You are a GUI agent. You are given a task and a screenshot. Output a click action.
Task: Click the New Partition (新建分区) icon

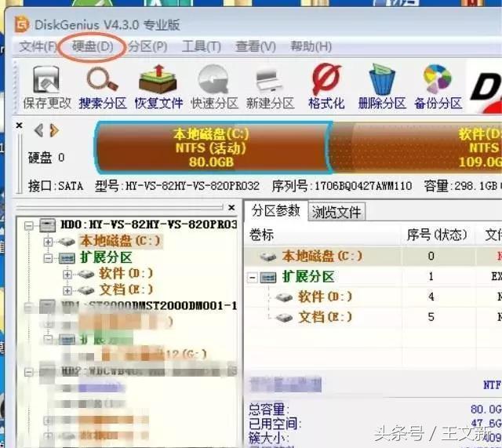[x=270, y=86]
